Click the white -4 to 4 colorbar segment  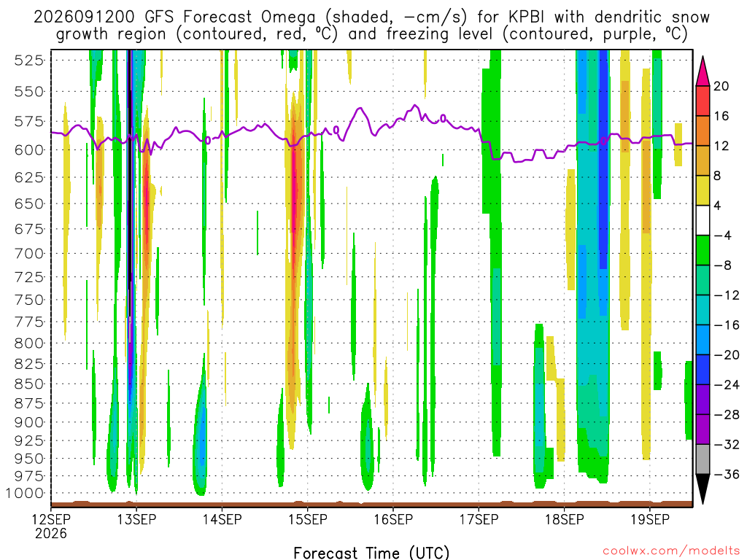point(703,220)
